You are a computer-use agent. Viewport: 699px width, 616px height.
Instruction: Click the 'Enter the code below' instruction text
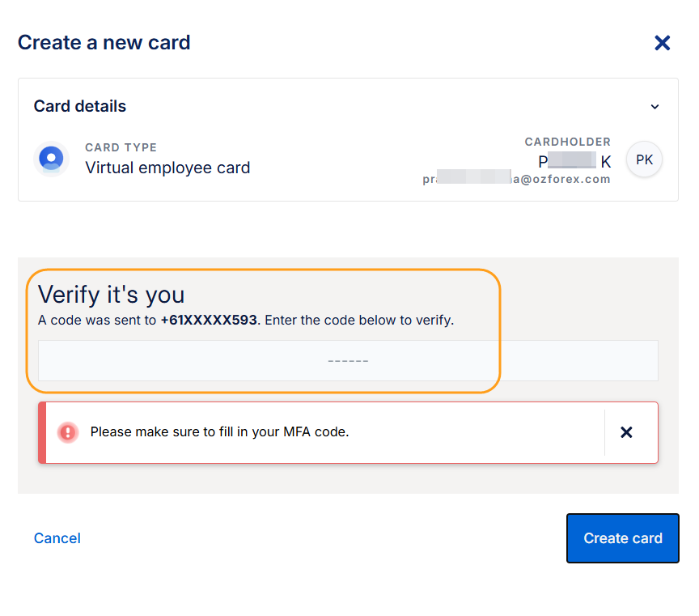click(360, 320)
